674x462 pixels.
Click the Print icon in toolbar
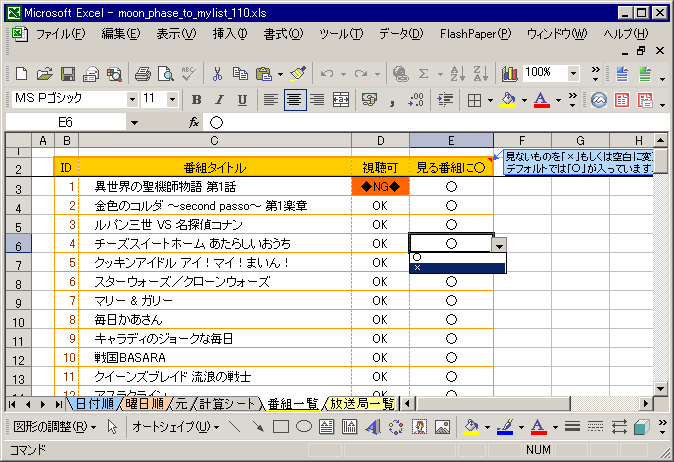coord(142,73)
